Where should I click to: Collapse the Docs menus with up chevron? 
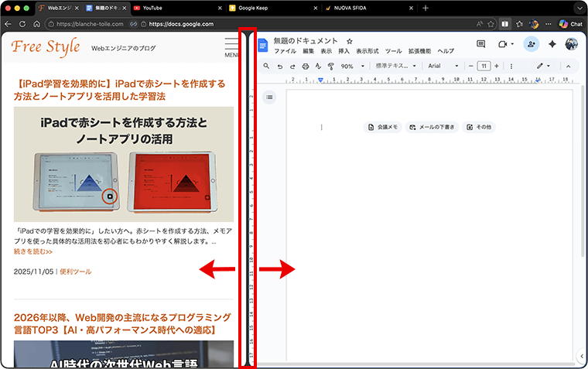click(568, 67)
